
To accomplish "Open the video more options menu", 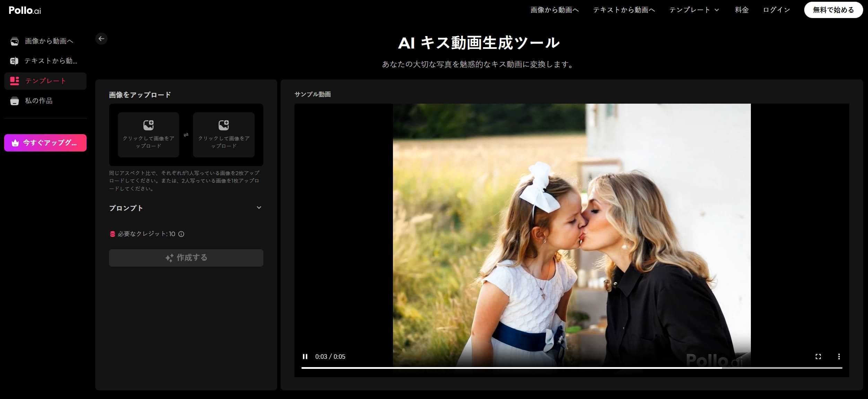I will (839, 356).
